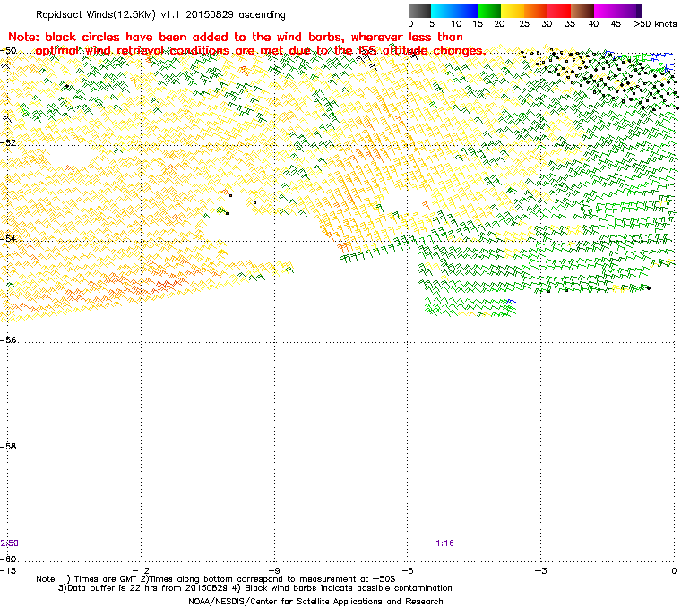Click the longitude label '-6'

tap(407, 570)
